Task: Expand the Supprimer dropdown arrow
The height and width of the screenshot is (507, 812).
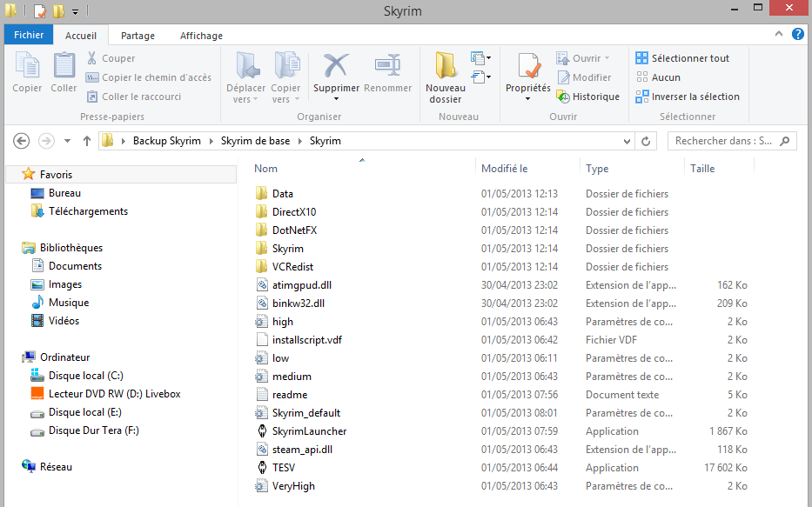Action: (336, 99)
